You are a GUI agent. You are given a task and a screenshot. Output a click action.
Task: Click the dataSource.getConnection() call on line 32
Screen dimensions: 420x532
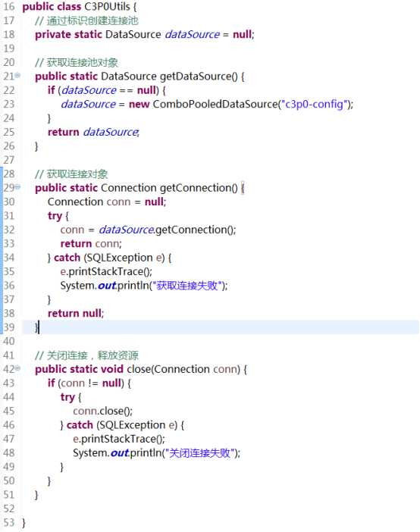[167, 230]
